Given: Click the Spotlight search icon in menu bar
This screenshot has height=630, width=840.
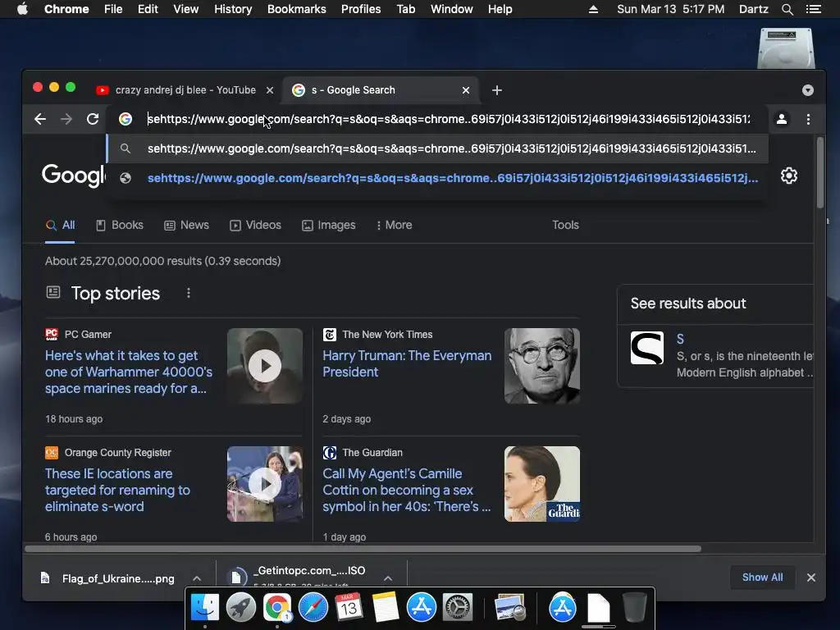Looking at the screenshot, I should 787,9.
